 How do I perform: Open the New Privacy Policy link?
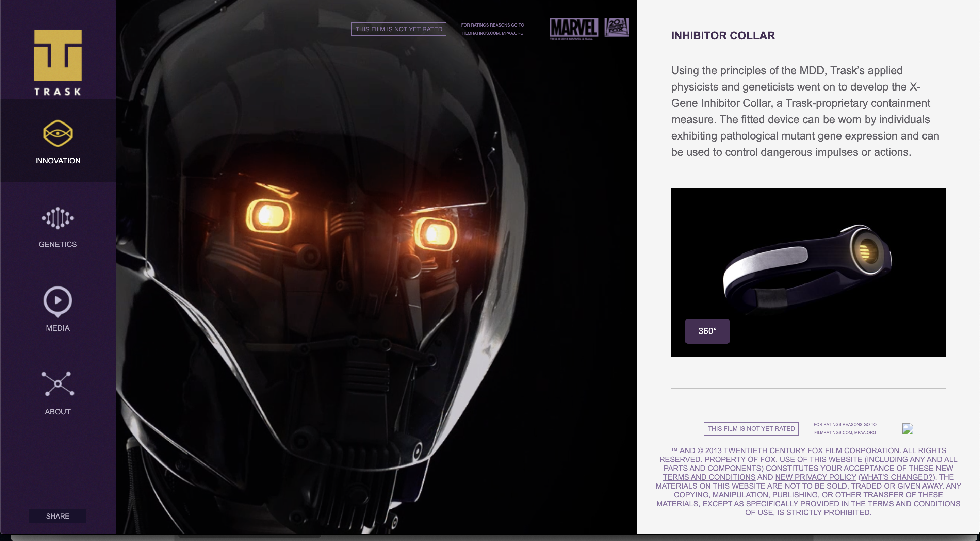click(x=815, y=477)
